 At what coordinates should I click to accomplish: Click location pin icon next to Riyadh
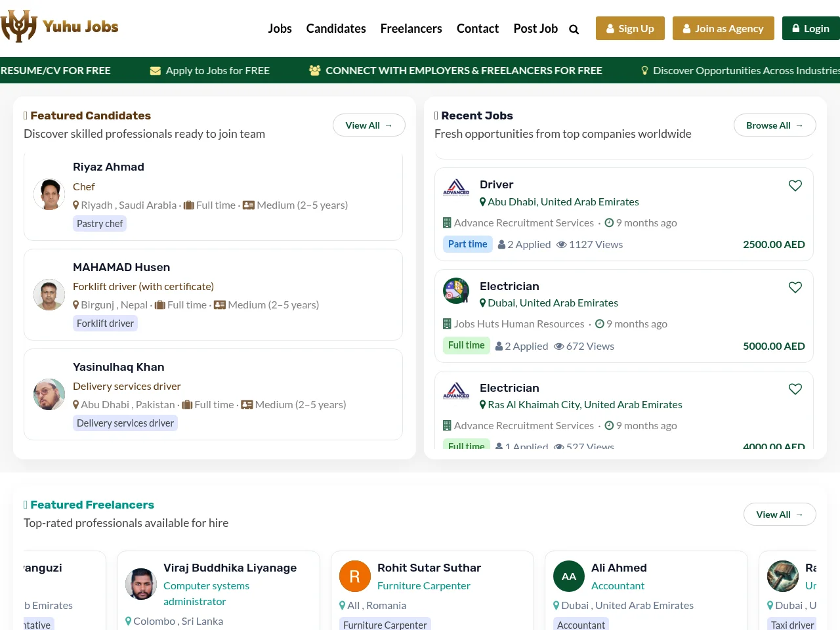tap(76, 205)
